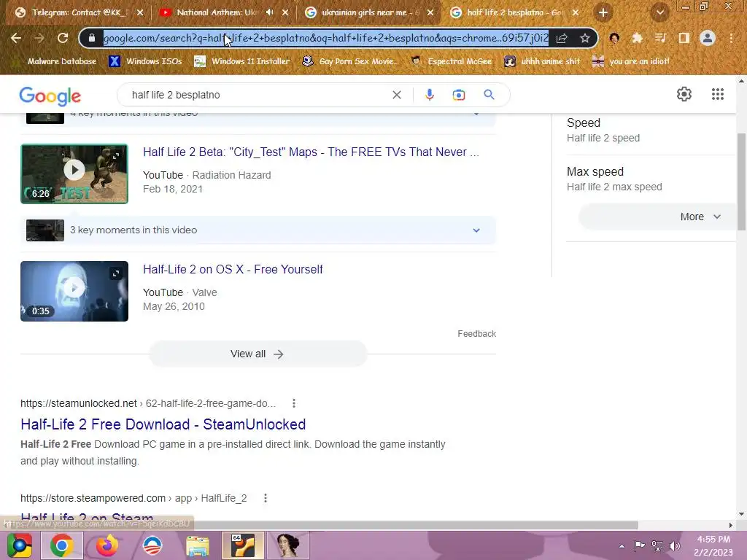
Task: Mute the National Anthem tab audio
Action: (270, 12)
